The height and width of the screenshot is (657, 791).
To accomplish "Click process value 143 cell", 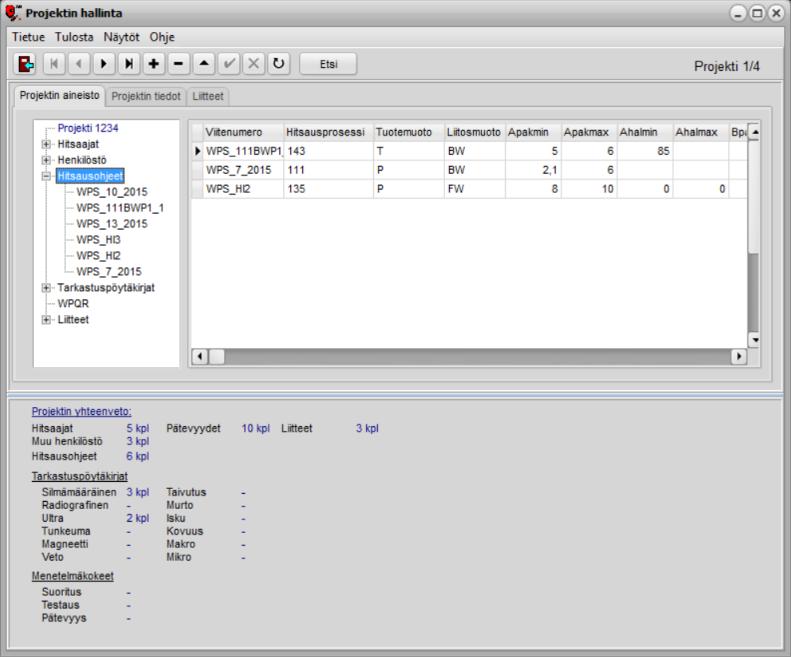I will pyautogui.click(x=328, y=151).
